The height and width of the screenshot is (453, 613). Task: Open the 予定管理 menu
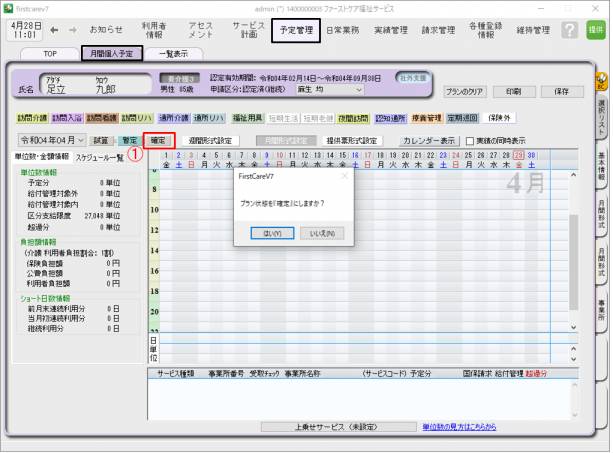[x=296, y=31]
